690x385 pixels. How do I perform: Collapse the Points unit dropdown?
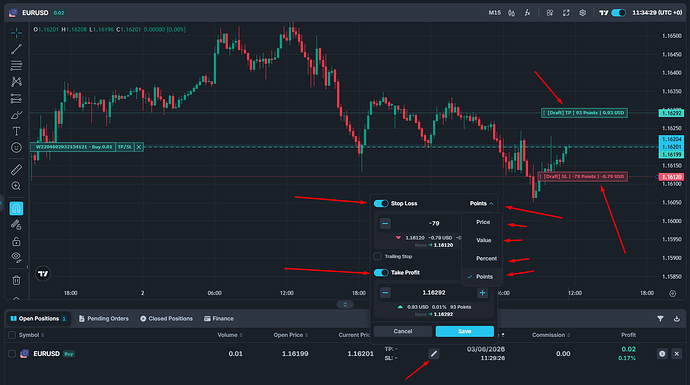(481, 203)
